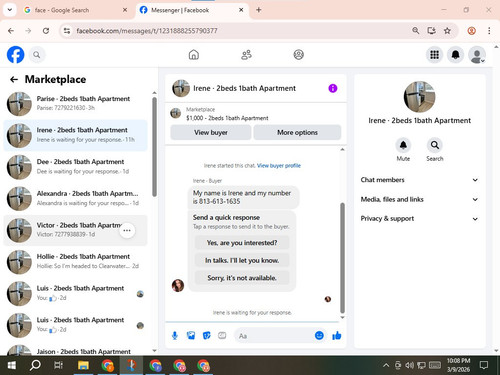Image resolution: width=500 pixels, height=375 pixels.
Task: Expand the Chat members section
Action: (x=419, y=180)
